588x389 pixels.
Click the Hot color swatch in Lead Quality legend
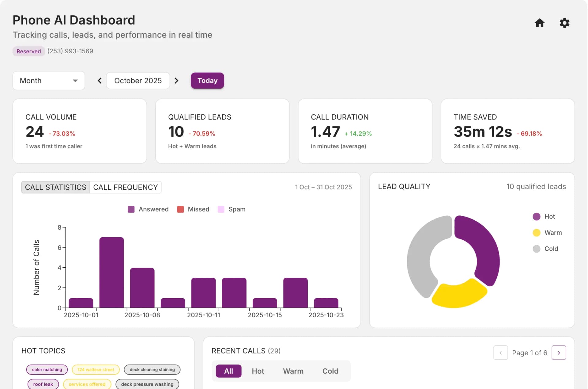(536, 216)
